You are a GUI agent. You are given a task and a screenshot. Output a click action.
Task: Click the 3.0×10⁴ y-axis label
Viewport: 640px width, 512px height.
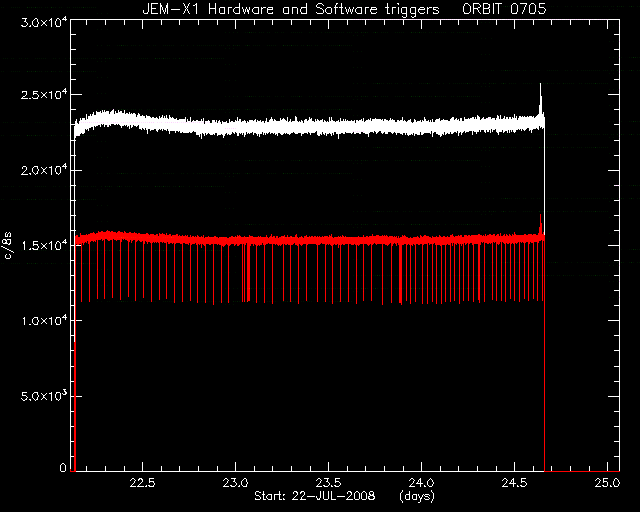point(44,22)
